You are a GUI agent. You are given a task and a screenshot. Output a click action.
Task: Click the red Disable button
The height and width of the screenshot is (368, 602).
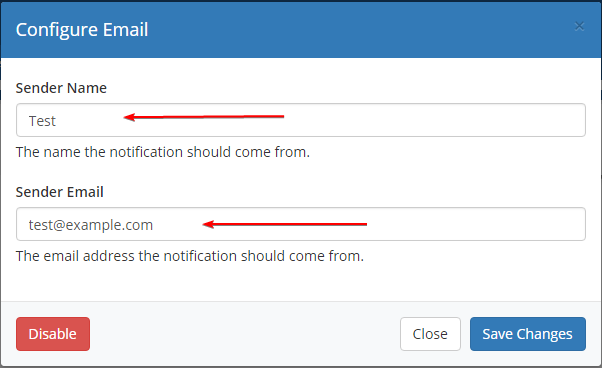coord(53,334)
